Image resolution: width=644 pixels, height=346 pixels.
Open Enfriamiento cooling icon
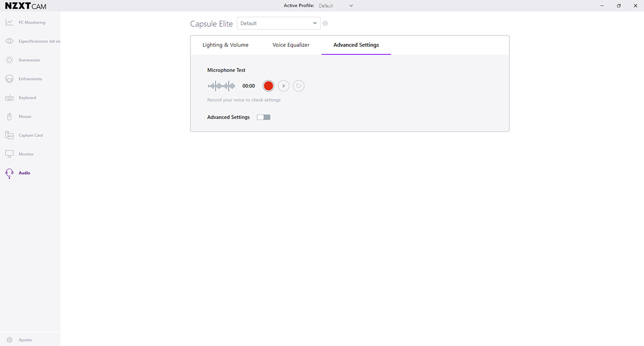9,79
